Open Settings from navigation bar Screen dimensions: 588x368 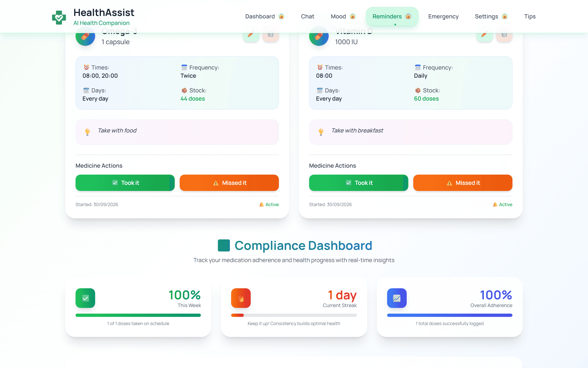coord(491,16)
